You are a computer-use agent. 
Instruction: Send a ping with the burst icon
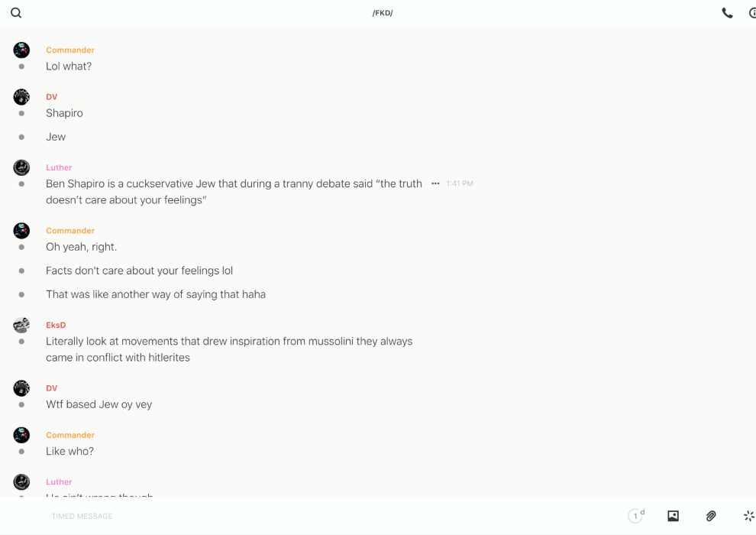coord(748,516)
